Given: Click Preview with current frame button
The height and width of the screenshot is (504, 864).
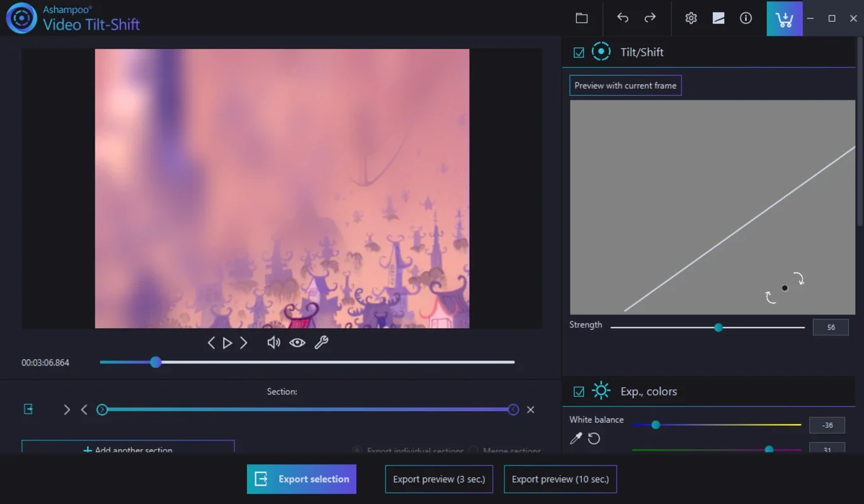Looking at the screenshot, I should coord(625,86).
